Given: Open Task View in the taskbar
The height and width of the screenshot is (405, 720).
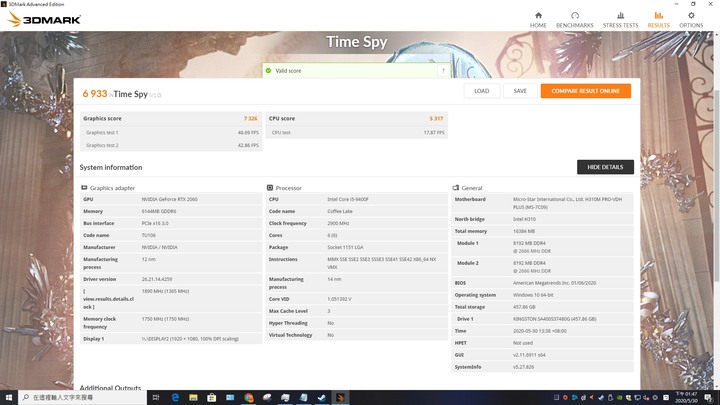Looking at the screenshot, I should (156, 398).
